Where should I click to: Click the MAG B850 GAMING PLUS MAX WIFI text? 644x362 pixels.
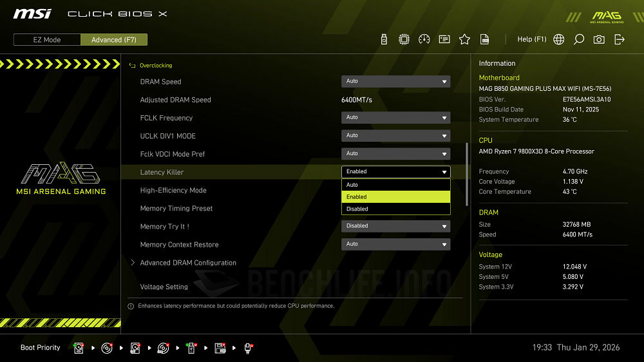click(x=545, y=88)
